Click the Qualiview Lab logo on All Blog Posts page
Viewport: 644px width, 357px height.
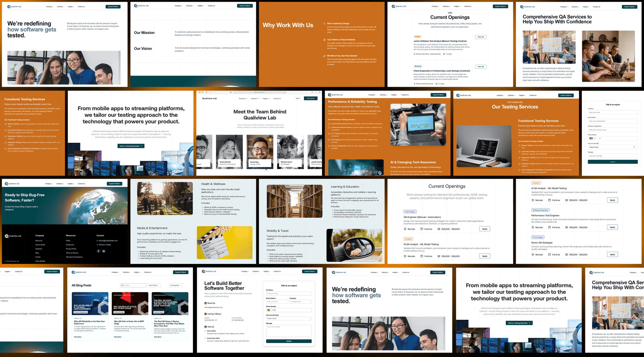pyautogui.click(x=79, y=272)
